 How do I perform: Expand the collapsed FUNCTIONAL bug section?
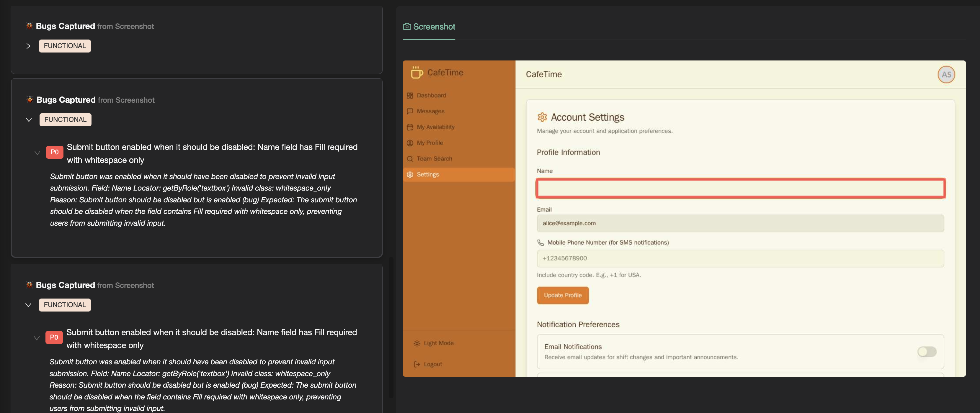point(29,46)
